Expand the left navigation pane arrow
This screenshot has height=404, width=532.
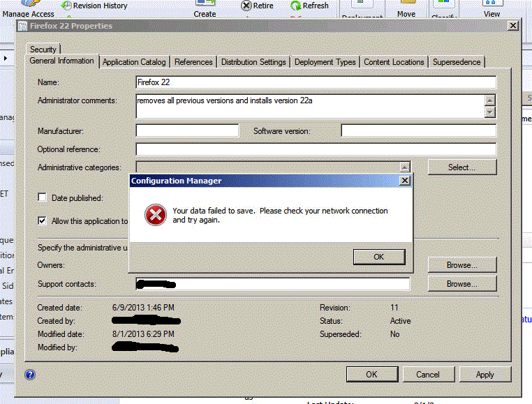(x=6, y=58)
